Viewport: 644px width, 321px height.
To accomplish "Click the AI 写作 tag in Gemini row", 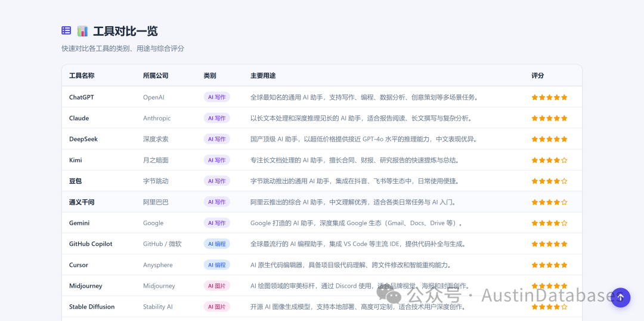I will (x=217, y=223).
